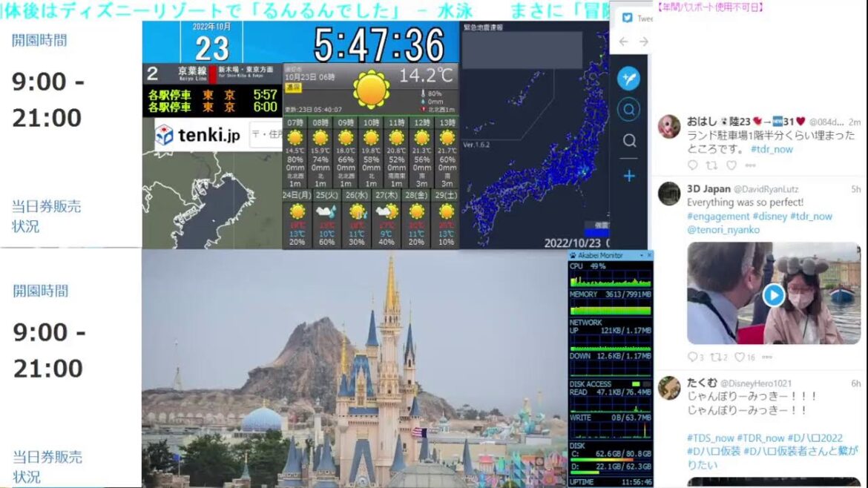
Task: Like 3D Japan's tweet with the heart
Action: pyautogui.click(x=740, y=356)
